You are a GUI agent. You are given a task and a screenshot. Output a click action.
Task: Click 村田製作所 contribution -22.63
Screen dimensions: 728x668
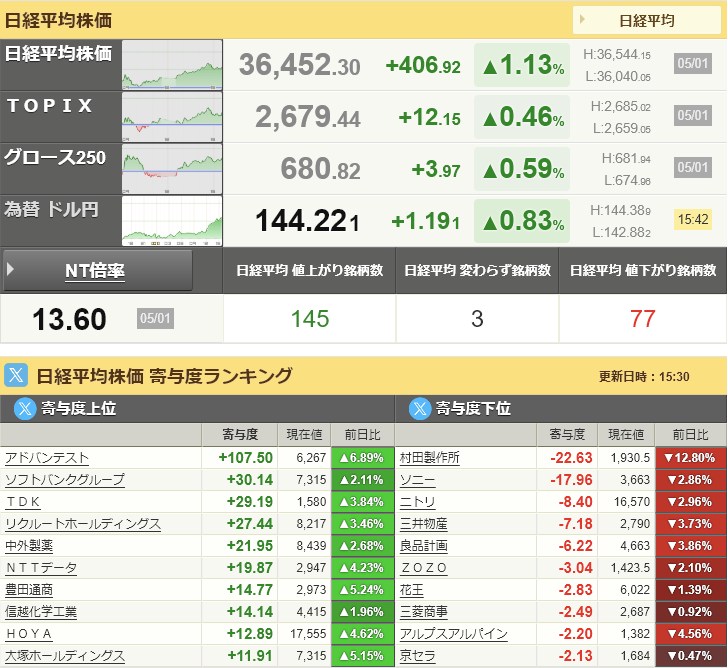pyautogui.click(x=571, y=458)
